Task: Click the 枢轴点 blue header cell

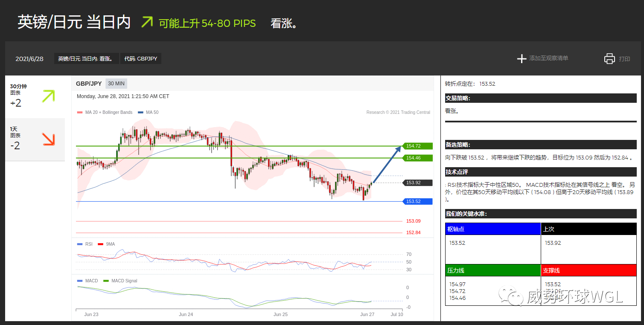Action: pyautogui.click(x=493, y=229)
